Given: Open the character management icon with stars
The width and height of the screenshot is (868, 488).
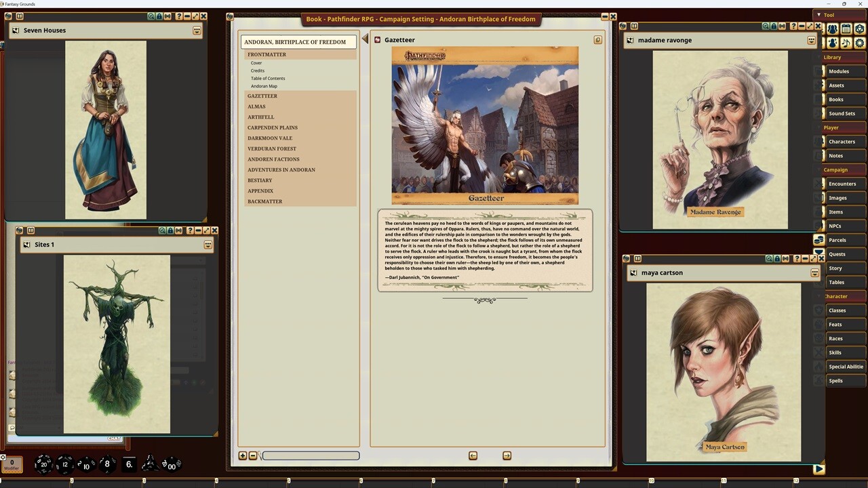Looking at the screenshot, I should tap(833, 43).
